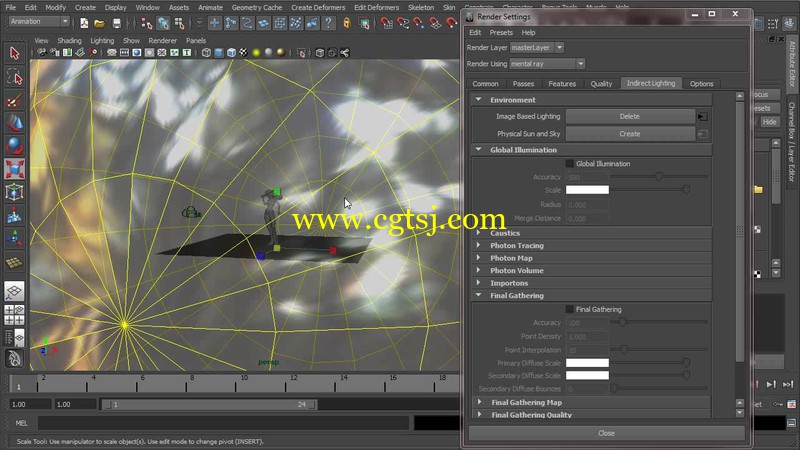
Task: Click the Hide button in Attribute Editor
Action: (x=769, y=122)
